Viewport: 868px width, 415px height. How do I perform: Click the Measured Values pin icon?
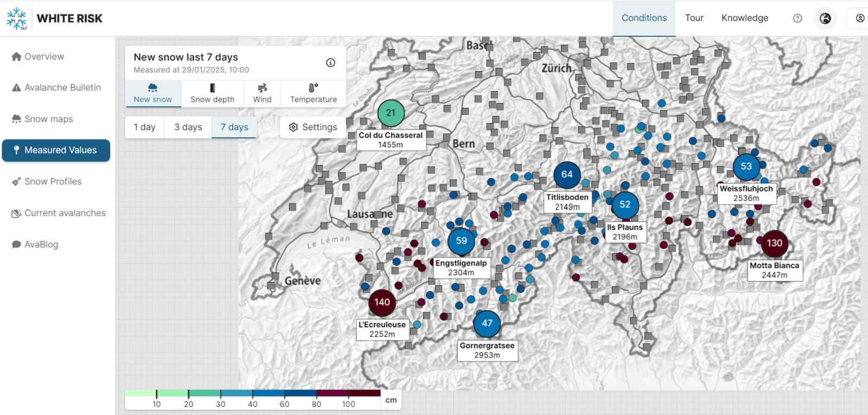(16, 150)
